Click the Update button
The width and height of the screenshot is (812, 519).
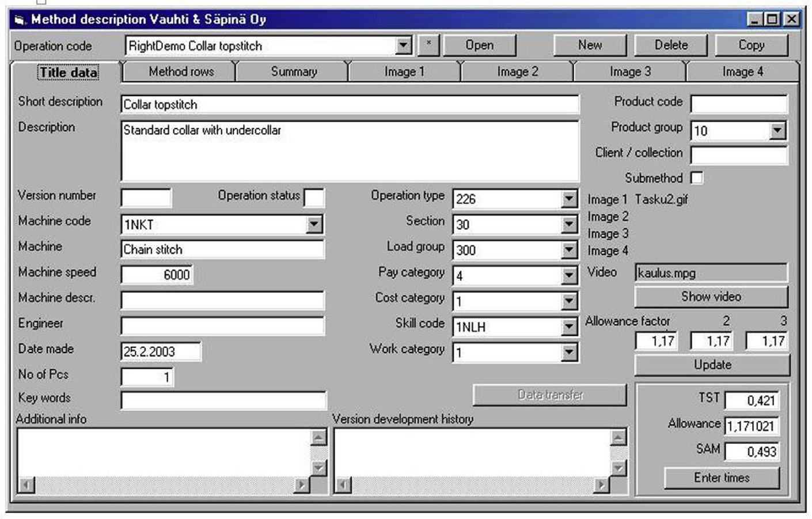(x=712, y=365)
